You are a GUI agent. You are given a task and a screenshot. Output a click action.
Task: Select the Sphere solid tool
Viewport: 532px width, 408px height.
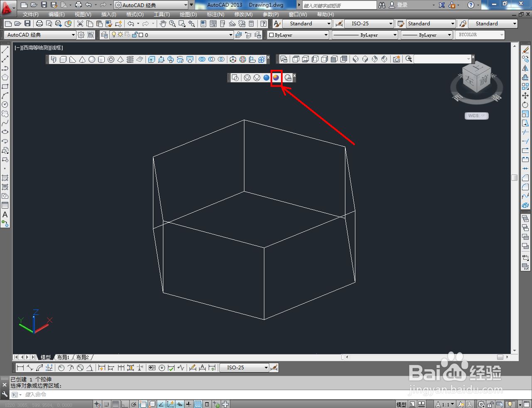[92, 59]
